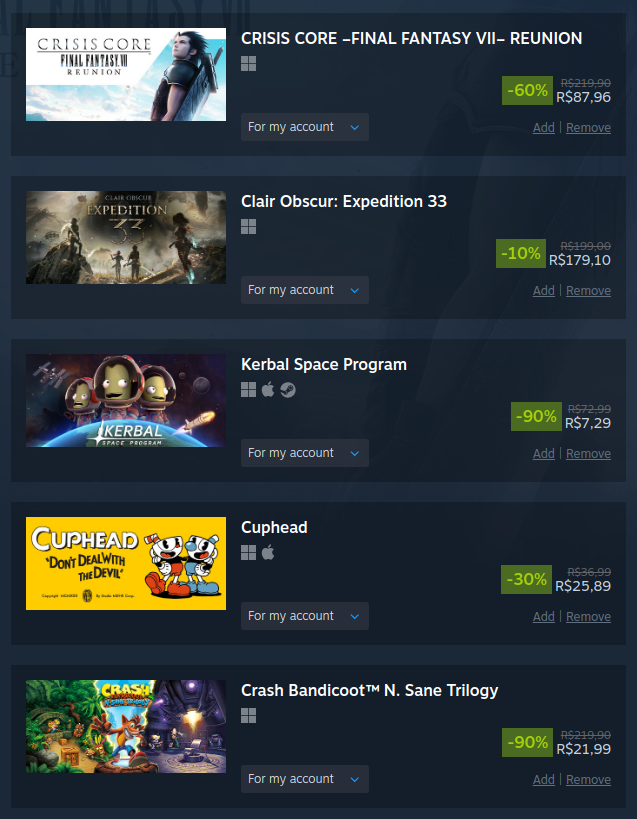Screen dimensions: 637x819
Task: Remove Crash Bandicoot N. Sane Trilogy
Action: point(588,779)
